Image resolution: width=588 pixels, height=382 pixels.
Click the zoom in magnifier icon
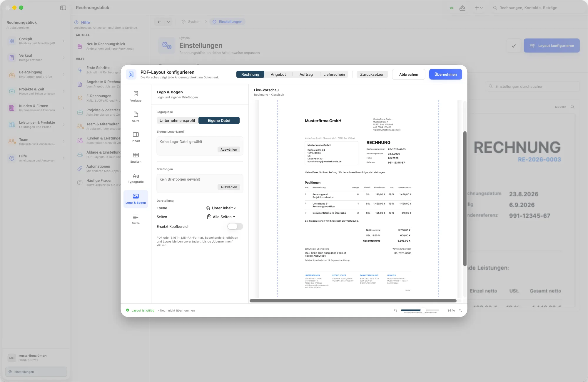pos(460,310)
